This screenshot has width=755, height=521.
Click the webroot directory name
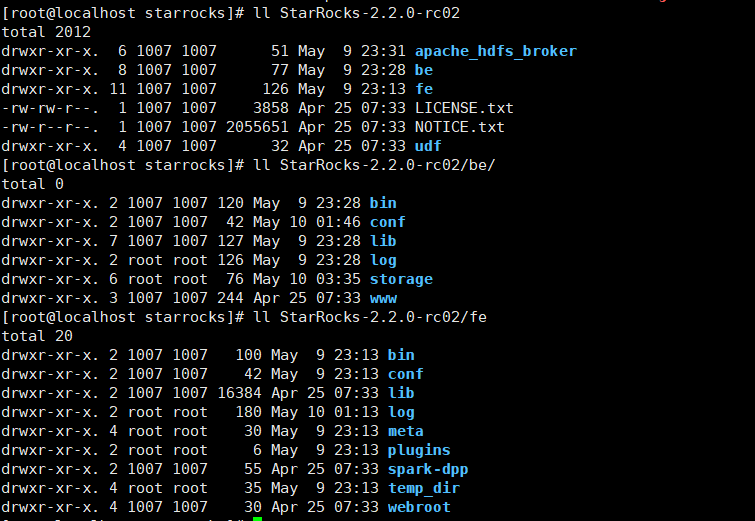(419, 507)
